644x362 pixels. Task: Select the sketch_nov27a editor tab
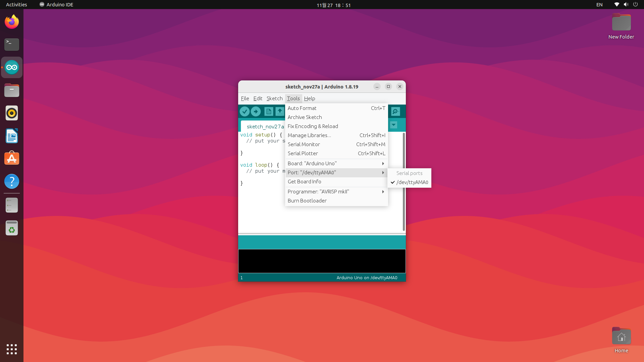(x=265, y=127)
